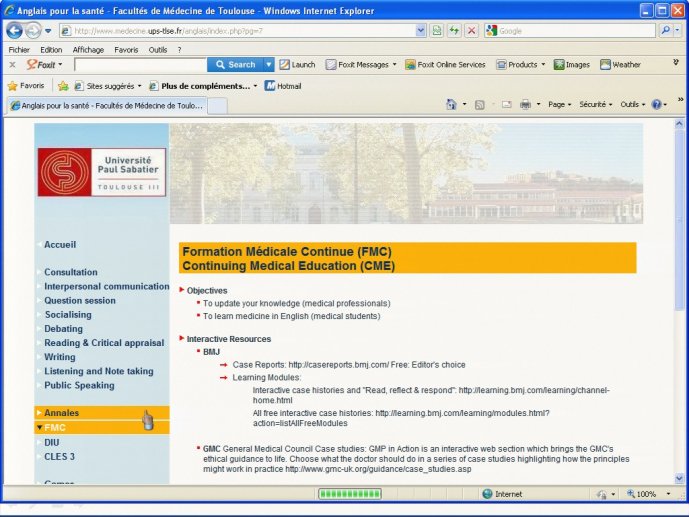Go to the browser home page icon
Image resolution: width=689 pixels, height=517 pixels.
[451, 105]
